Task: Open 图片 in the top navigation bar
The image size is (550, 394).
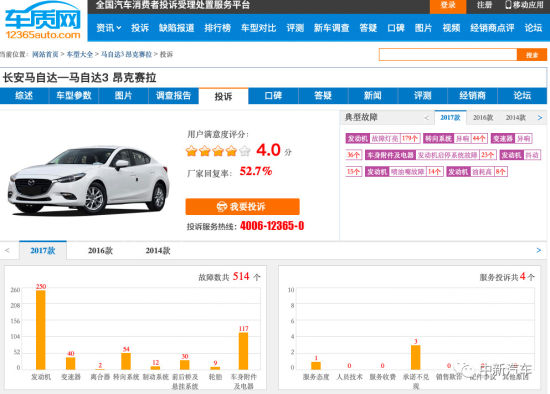Action: (423, 28)
